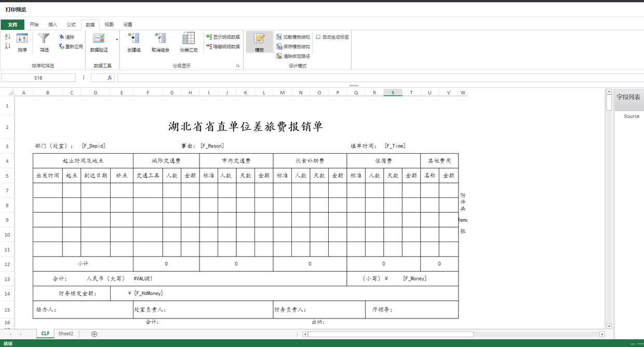Click the 小计 cell
Viewport: 644px width, 347px height.
click(x=83, y=264)
